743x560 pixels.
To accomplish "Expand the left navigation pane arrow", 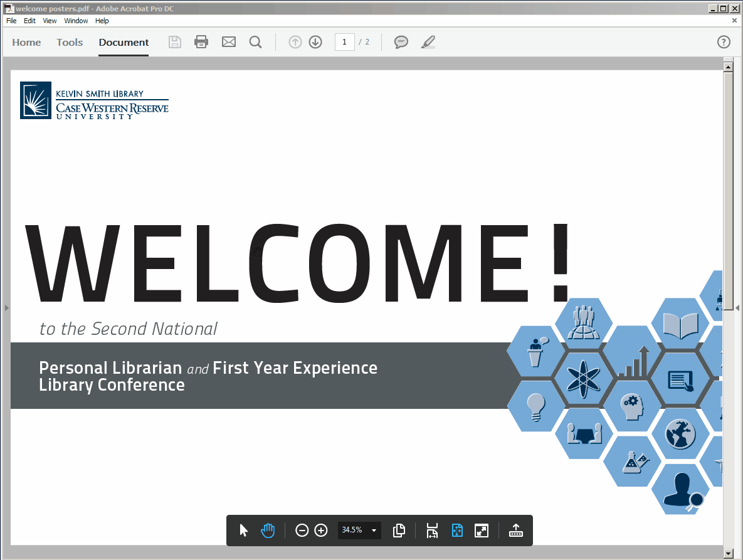I will [x=7, y=308].
